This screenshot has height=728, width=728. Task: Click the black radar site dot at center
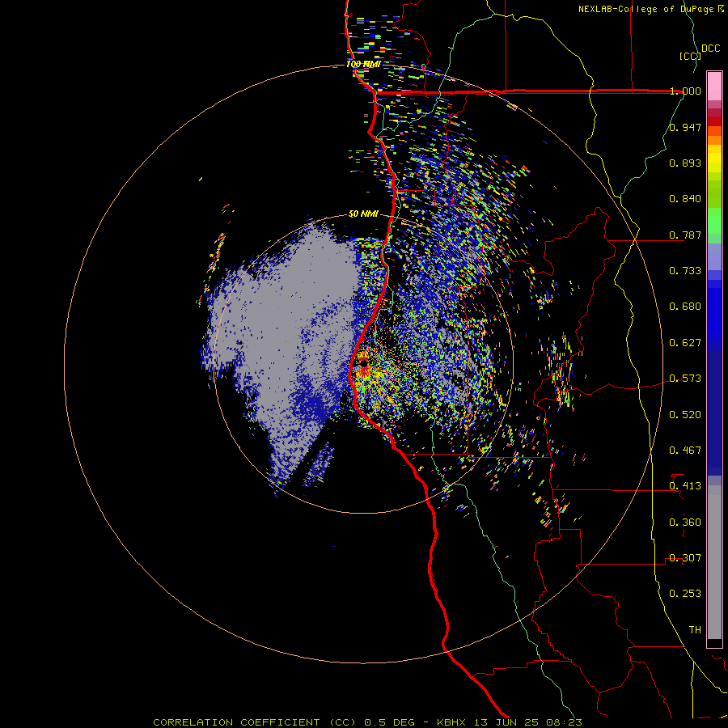pos(363,362)
